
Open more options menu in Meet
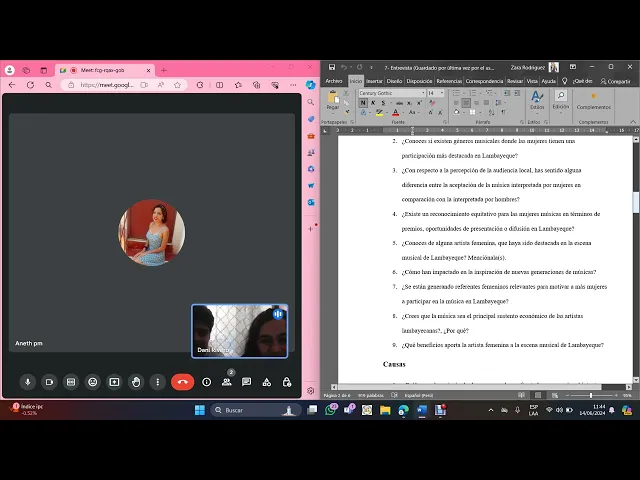pyautogui.click(x=158, y=382)
